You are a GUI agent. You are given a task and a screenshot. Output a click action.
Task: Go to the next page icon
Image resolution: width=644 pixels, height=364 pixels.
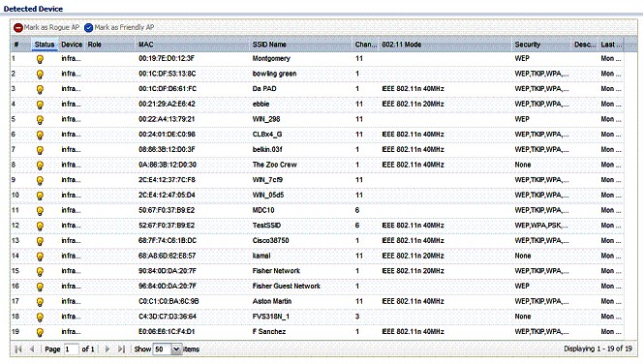point(107,349)
